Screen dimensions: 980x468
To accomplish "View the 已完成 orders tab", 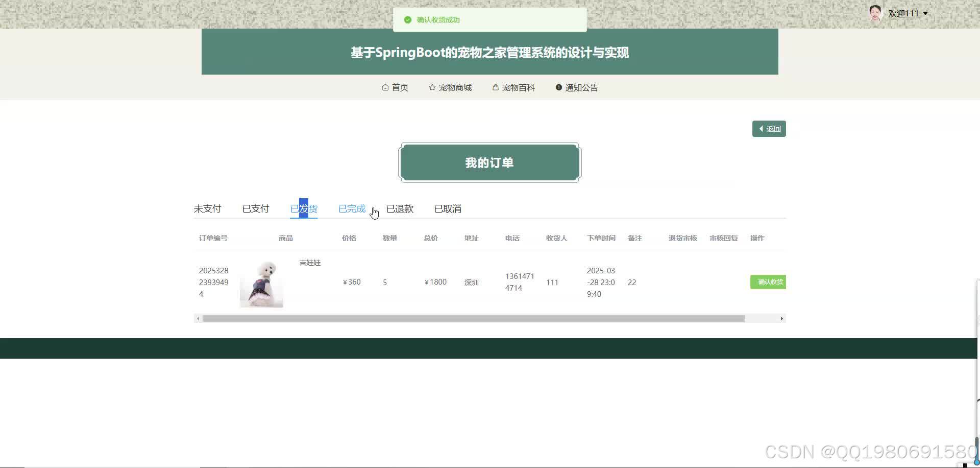I will point(351,208).
